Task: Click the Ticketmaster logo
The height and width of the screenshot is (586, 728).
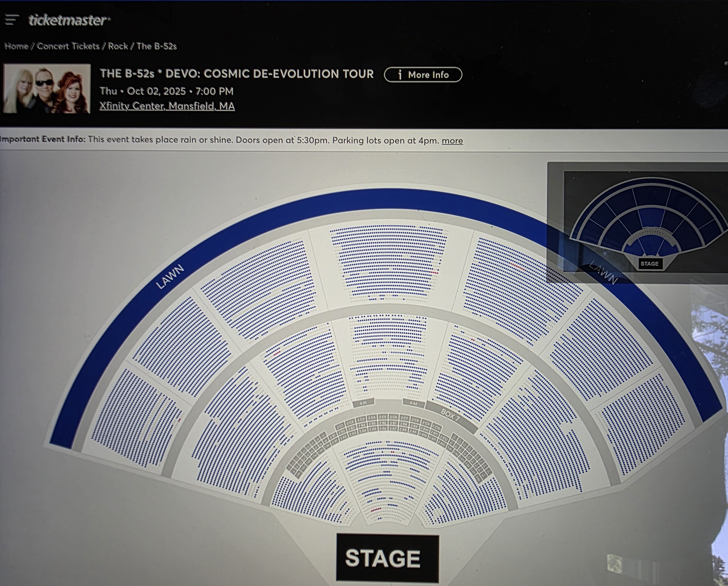Action: coord(69,20)
